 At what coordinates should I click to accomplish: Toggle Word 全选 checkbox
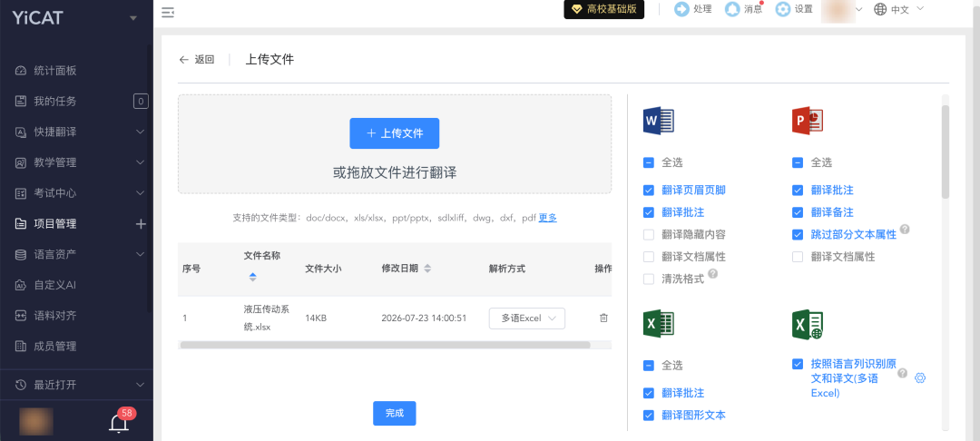(649, 163)
